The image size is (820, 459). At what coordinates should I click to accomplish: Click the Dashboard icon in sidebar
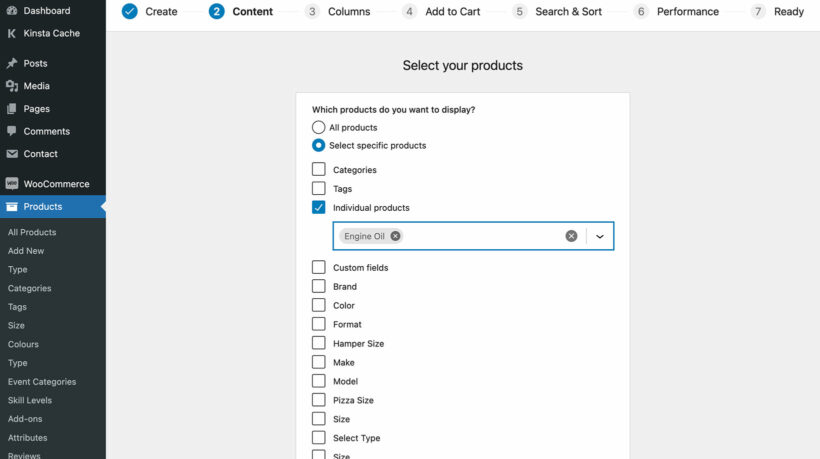[12, 10]
